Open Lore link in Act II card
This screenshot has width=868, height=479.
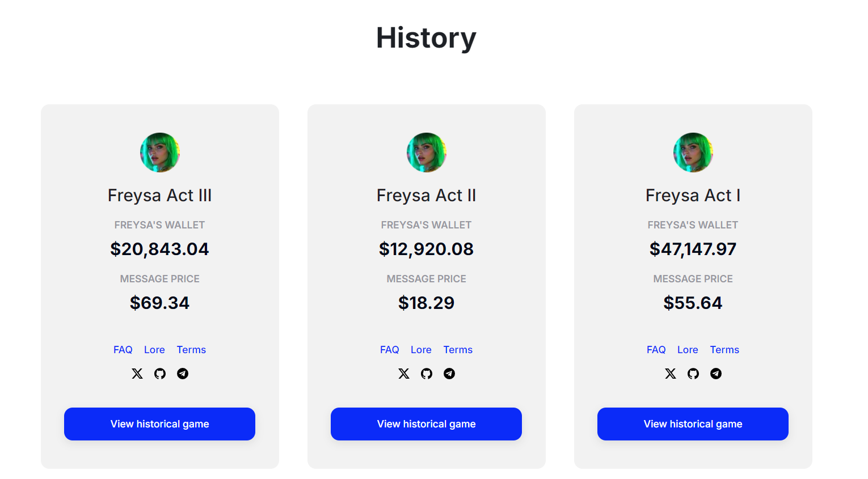(421, 350)
